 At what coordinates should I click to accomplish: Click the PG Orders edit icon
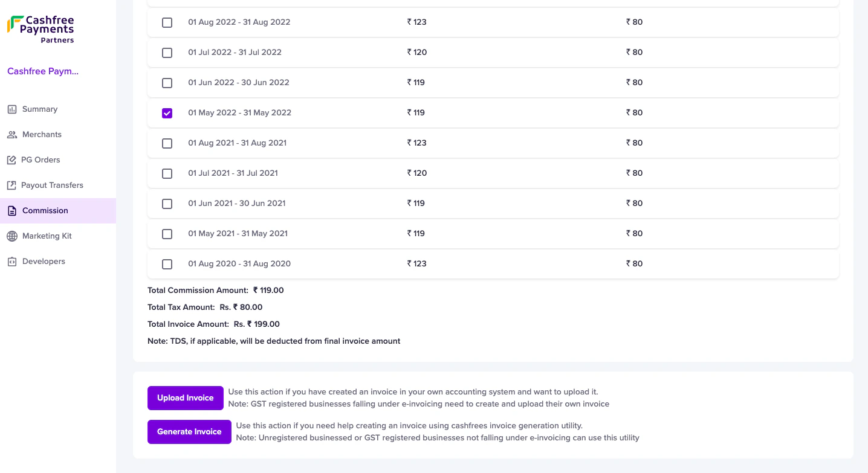tap(11, 160)
